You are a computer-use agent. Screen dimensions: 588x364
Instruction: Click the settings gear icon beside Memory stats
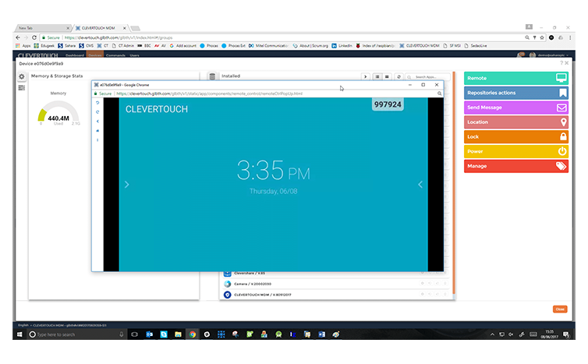pos(22,76)
